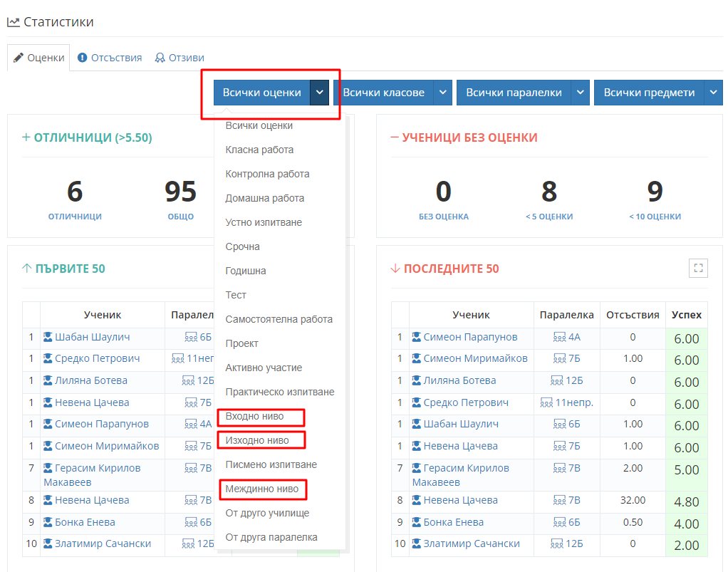Click the badge icon on Отзиви tab

tap(160, 58)
